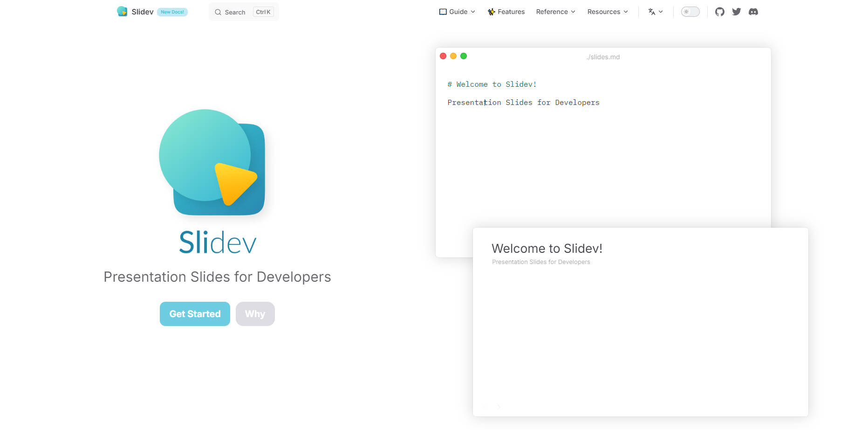The image size is (868, 430).
Task: Open Slidev's Twitter profile icon
Action: click(x=736, y=12)
